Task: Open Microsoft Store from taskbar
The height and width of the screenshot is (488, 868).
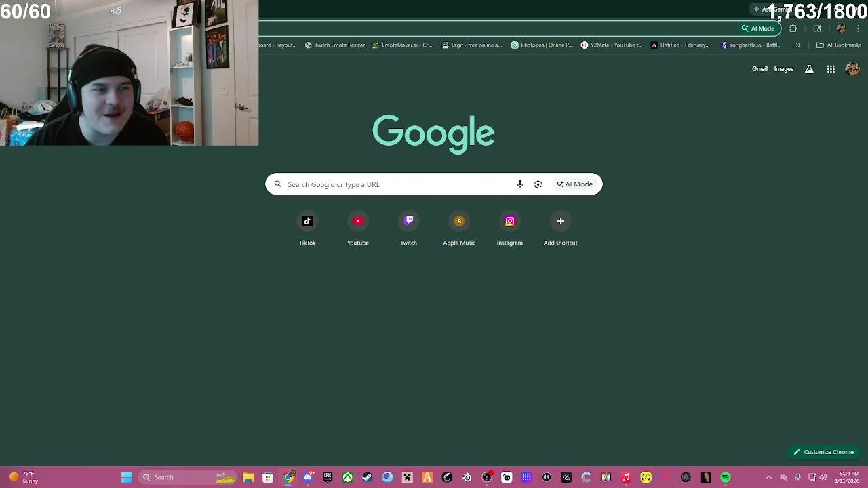Action: coord(268,477)
